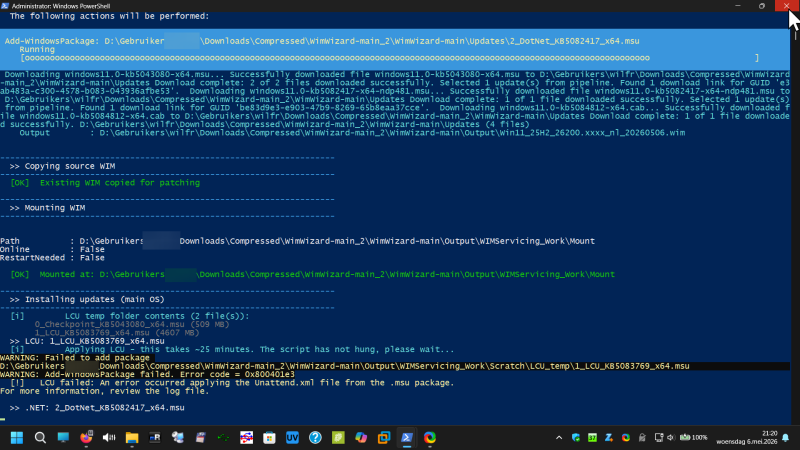800x450 pixels.
Task: Open network connection tray icon
Action: 659,438
